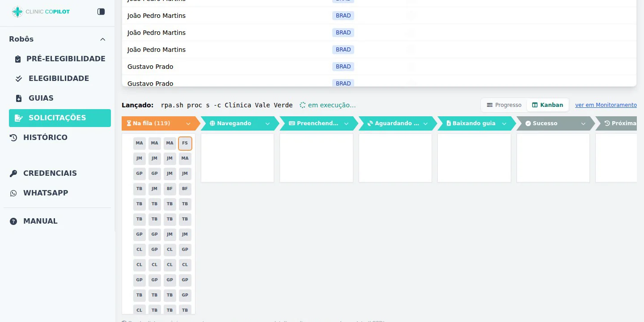Screen dimensions: 644x322
Task: Click the Sucesso checkmark icon
Action: (x=528, y=123)
